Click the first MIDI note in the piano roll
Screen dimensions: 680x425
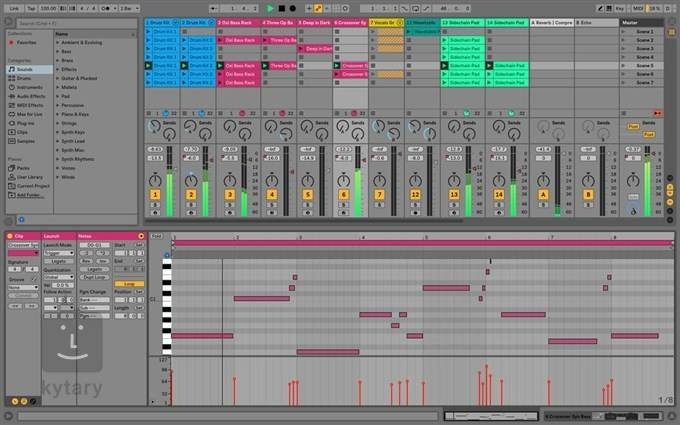coord(202,336)
